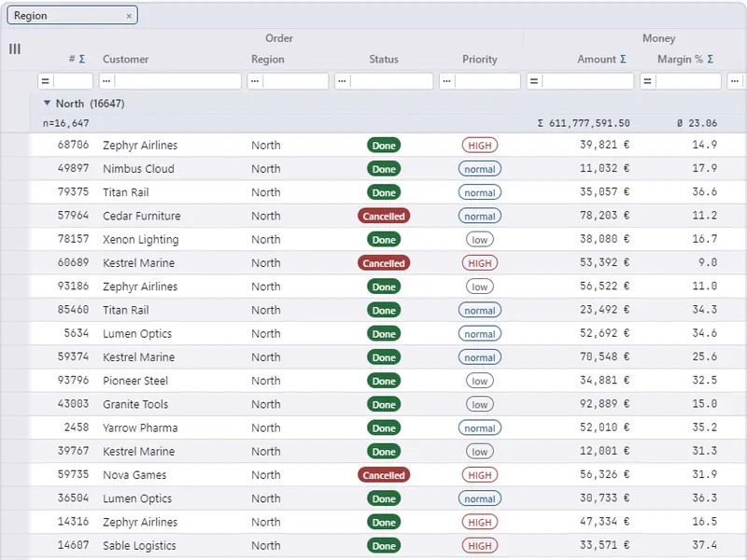The width and height of the screenshot is (747, 560).
Task: Select amount 39,821 € cell
Action: click(x=604, y=145)
